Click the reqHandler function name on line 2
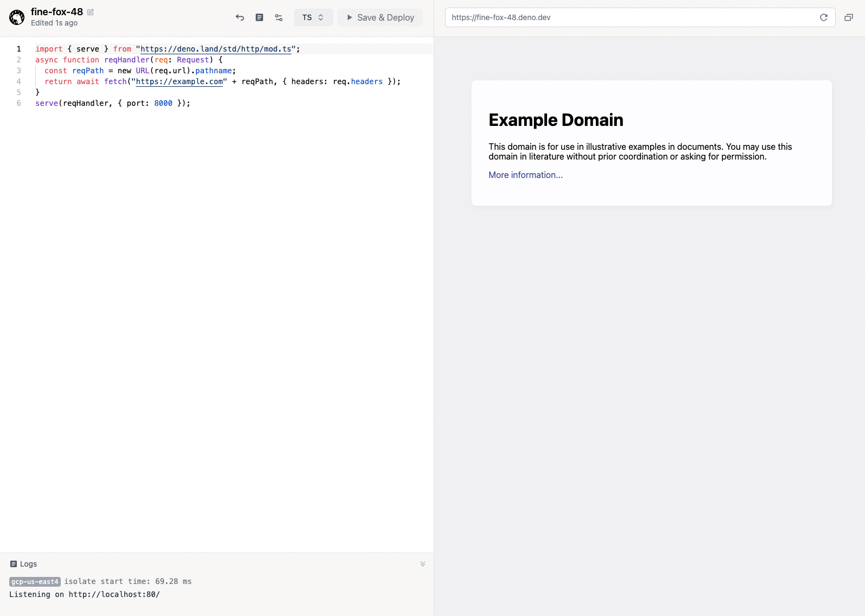Viewport: 865px width, 616px height. pyautogui.click(x=127, y=60)
